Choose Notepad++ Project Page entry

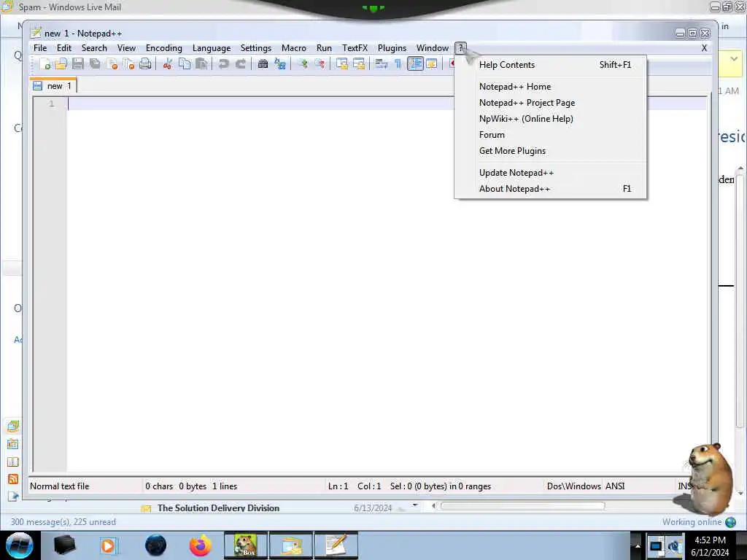(x=550, y=103)
